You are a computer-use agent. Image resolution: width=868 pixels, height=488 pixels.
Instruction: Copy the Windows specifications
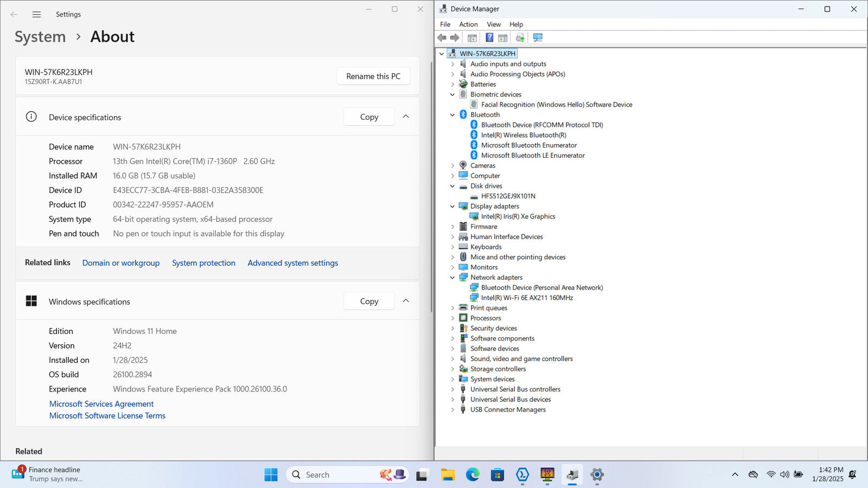(369, 301)
